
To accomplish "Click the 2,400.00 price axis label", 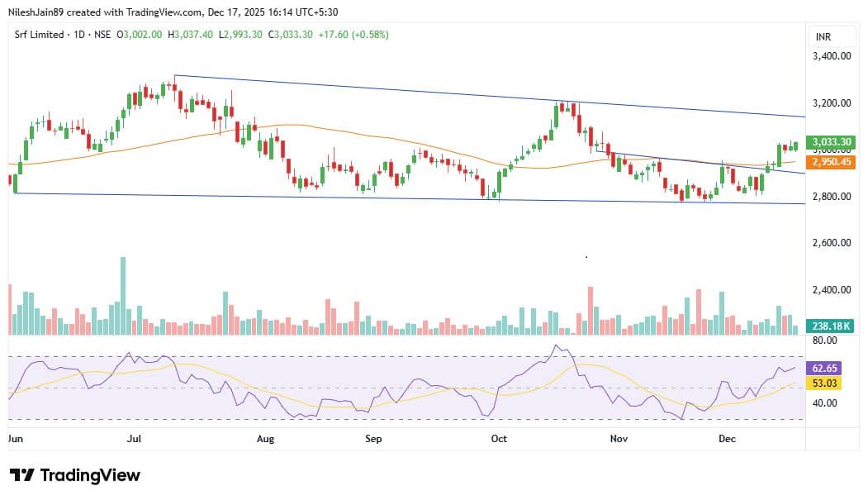I will point(832,289).
